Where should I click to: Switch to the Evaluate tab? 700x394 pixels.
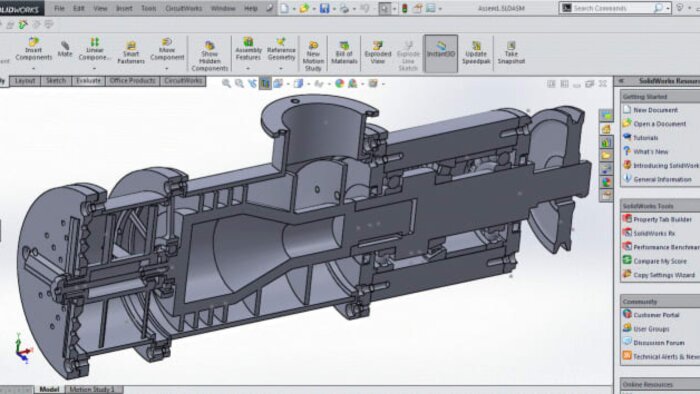(x=88, y=81)
